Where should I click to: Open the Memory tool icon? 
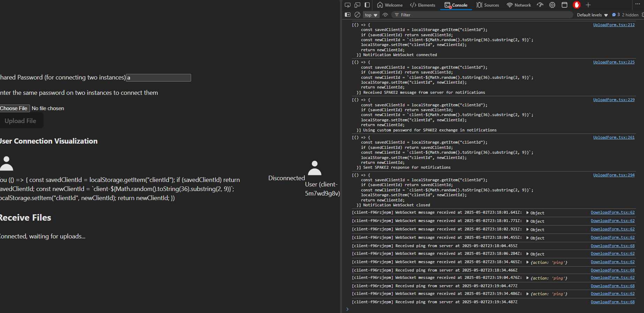[x=552, y=5]
